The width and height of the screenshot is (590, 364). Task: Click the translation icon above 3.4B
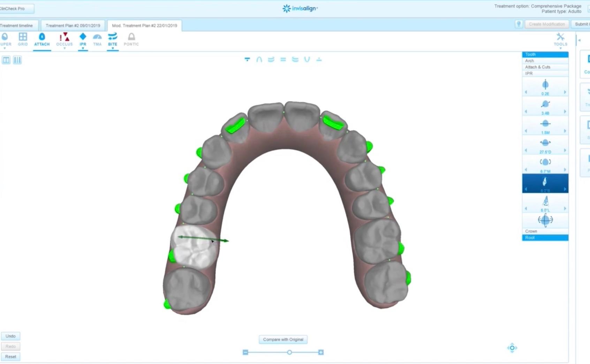(545, 104)
